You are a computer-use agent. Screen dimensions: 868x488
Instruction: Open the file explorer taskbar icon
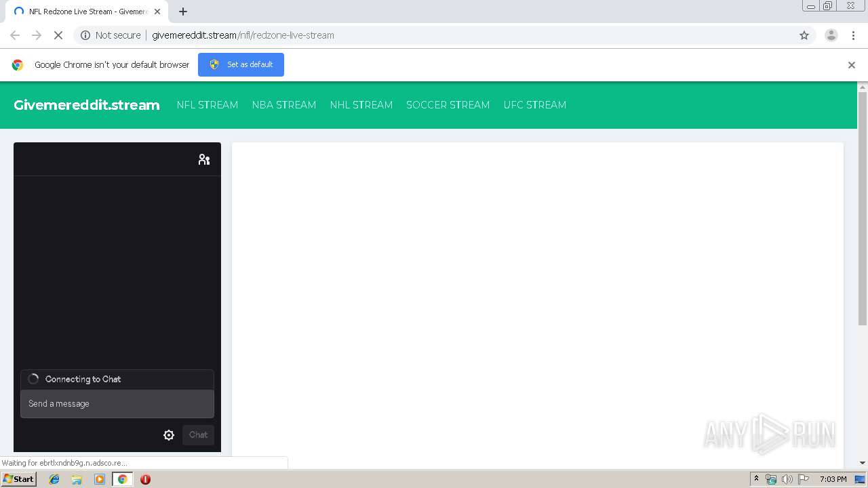pyautogui.click(x=77, y=479)
